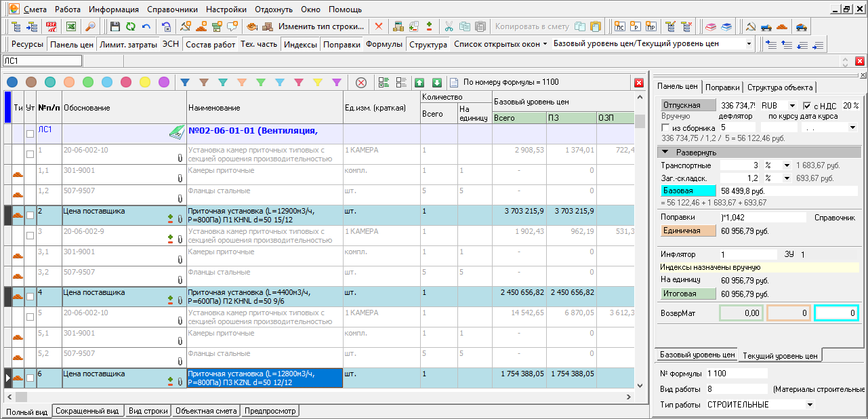Open the RUB currency dropdown
Screen dimensions: 868x419
tap(791, 106)
